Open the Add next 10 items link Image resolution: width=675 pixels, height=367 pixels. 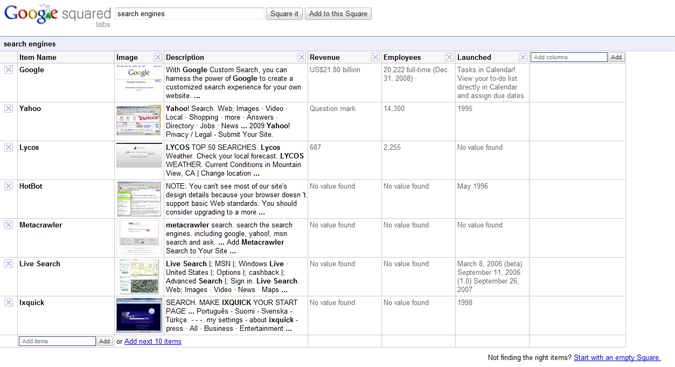(153, 341)
